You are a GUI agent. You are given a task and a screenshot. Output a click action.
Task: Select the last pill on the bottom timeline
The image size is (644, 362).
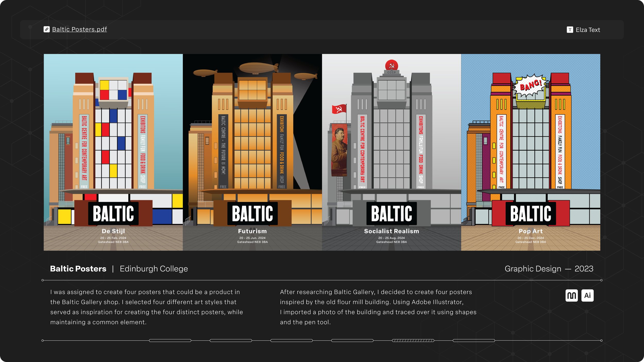pos(474,340)
